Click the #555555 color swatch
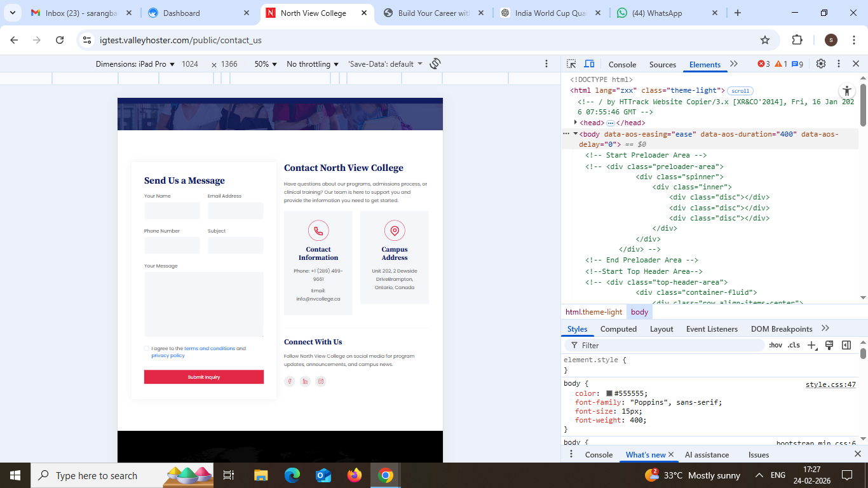Screen dimensions: 868x488 (609, 393)
